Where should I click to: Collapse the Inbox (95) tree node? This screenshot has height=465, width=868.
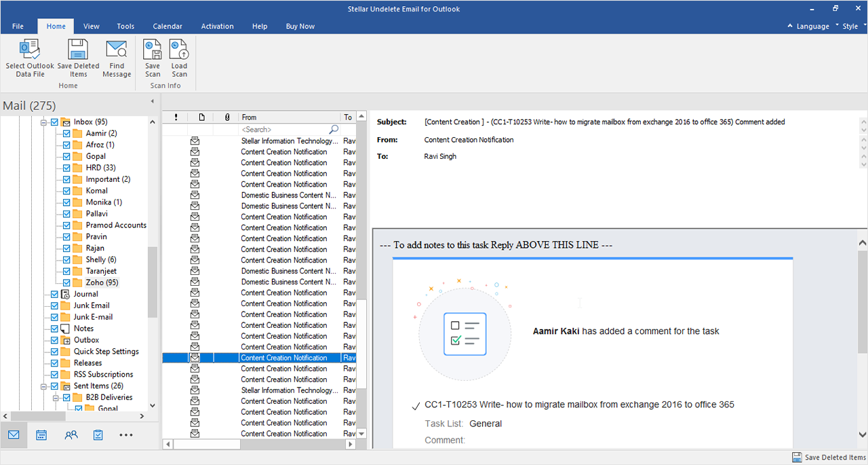coord(44,122)
